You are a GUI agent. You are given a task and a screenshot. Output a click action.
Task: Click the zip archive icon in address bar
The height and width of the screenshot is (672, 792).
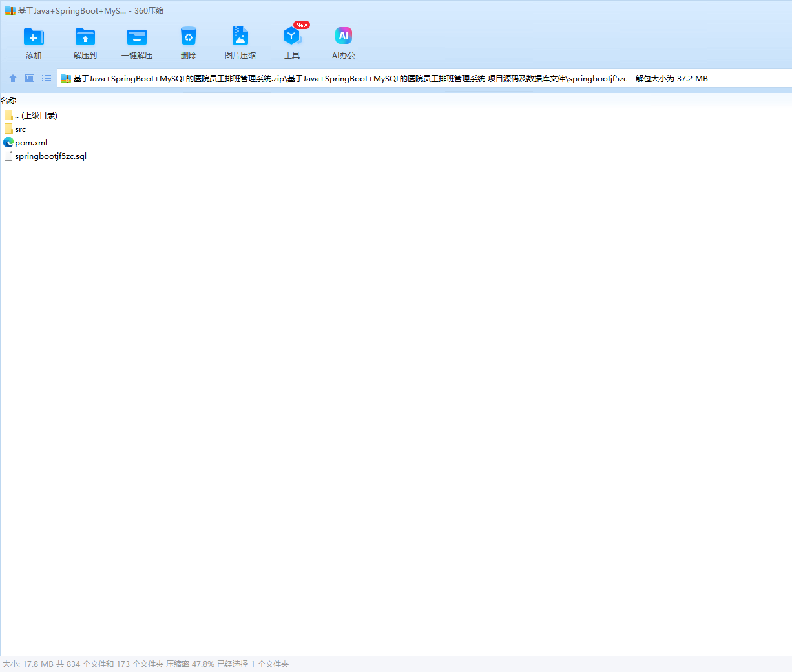tap(65, 79)
